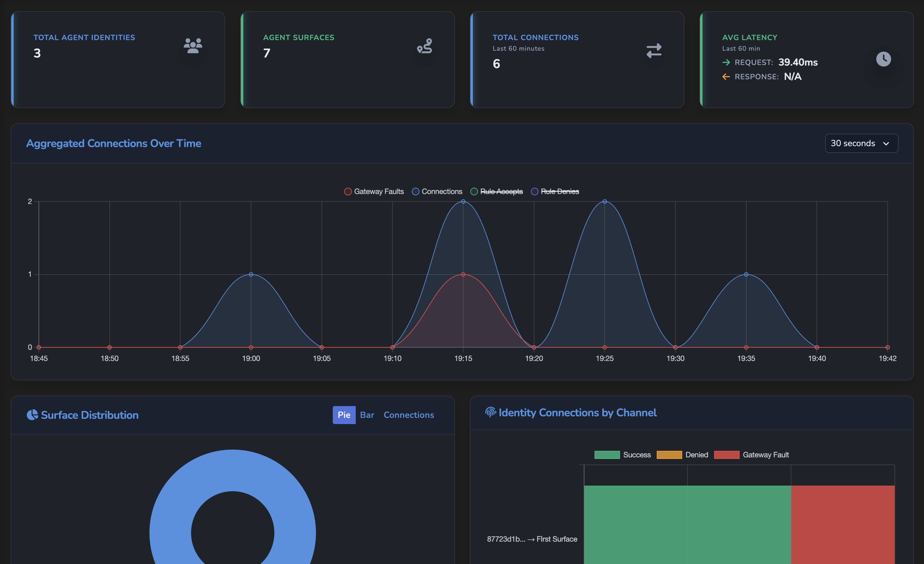The height and width of the screenshot is (564, 924).
Task: Click the green request arrow icon
Action: pos(726,62)
